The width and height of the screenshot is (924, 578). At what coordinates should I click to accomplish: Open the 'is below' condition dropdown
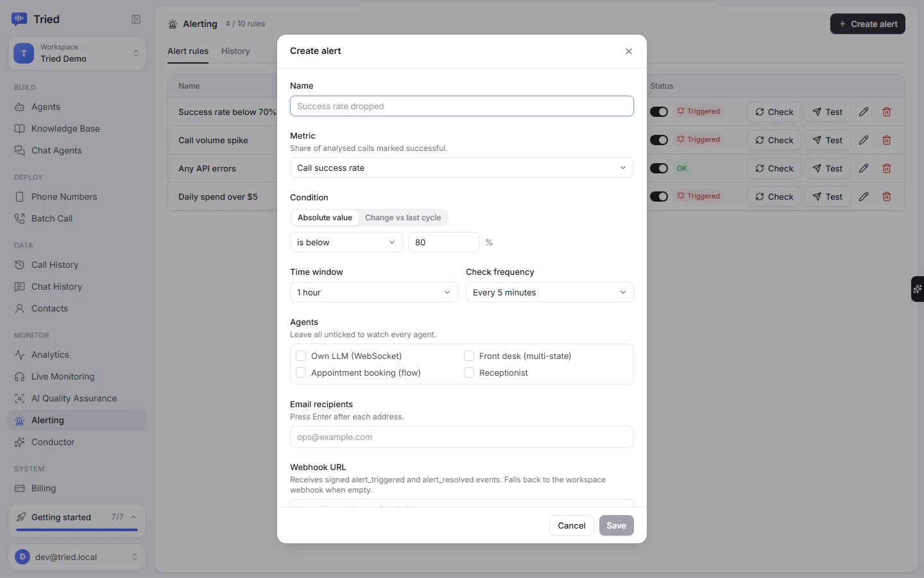346,242
